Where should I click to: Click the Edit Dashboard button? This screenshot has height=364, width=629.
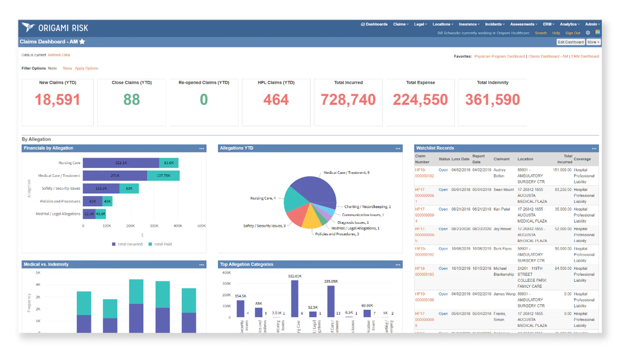pyautogui.click(x=571, y=42)
